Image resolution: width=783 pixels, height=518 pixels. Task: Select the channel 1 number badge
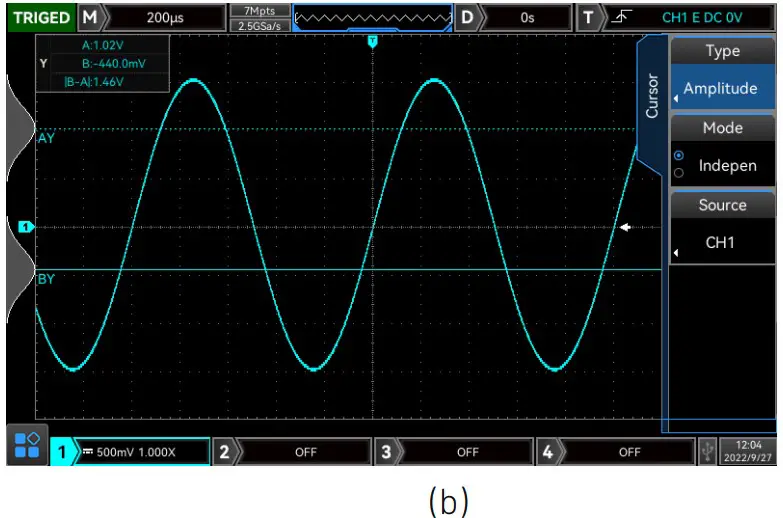62,452
